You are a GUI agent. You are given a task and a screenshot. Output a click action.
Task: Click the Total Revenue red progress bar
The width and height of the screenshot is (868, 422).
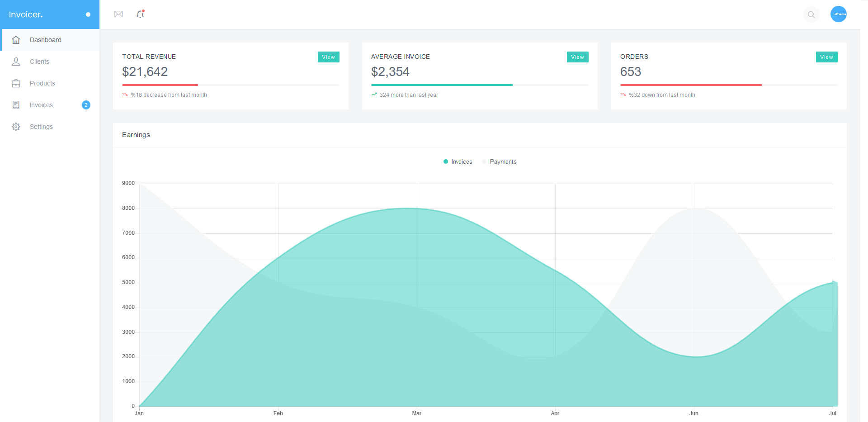160,85
